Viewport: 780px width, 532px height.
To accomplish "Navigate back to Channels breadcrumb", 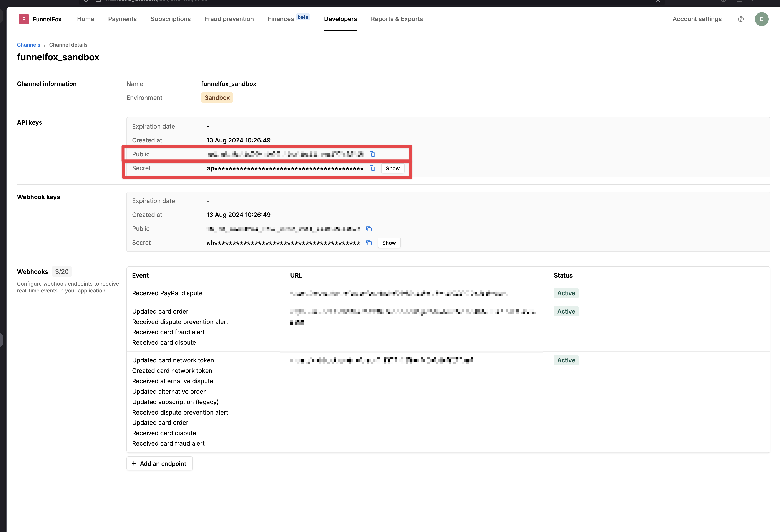I will coord(28,45).
